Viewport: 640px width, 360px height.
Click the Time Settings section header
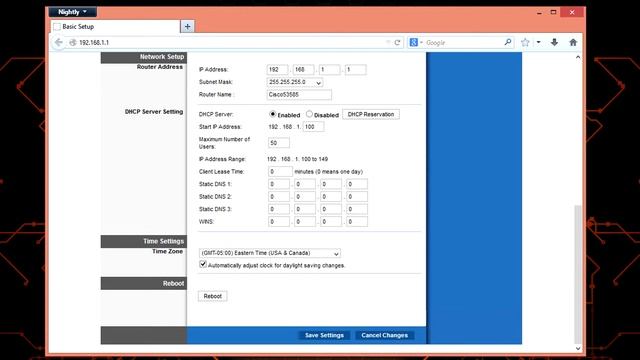pyautogui.click(x=144, y=241)
